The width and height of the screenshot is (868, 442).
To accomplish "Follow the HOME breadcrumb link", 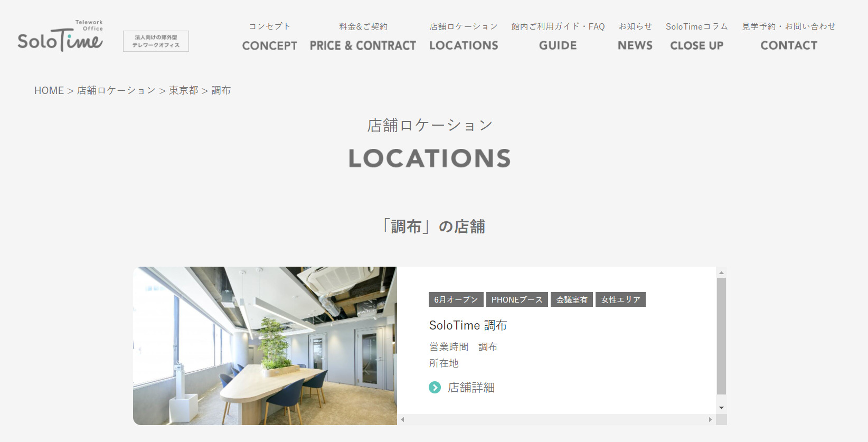I will pos(49,90).
